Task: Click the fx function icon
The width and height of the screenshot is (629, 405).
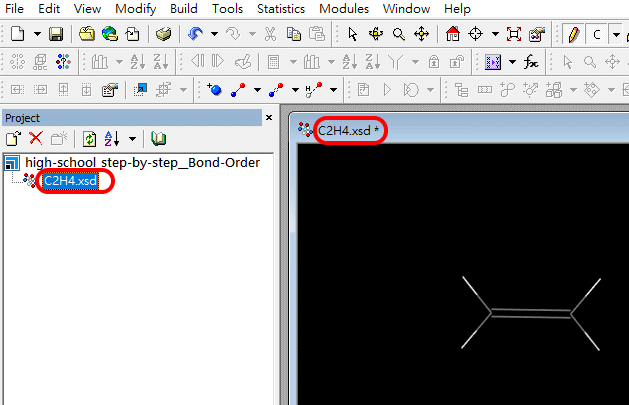Action: click(532, 62)
